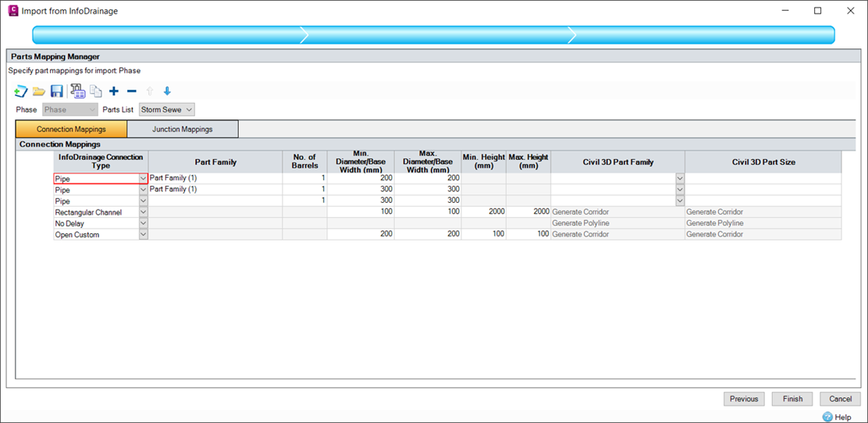Click Generate Polyline in Civil 3D Part Family column
Screen dimensions: 868x423
pyautogui.click(x=617, y=223)
